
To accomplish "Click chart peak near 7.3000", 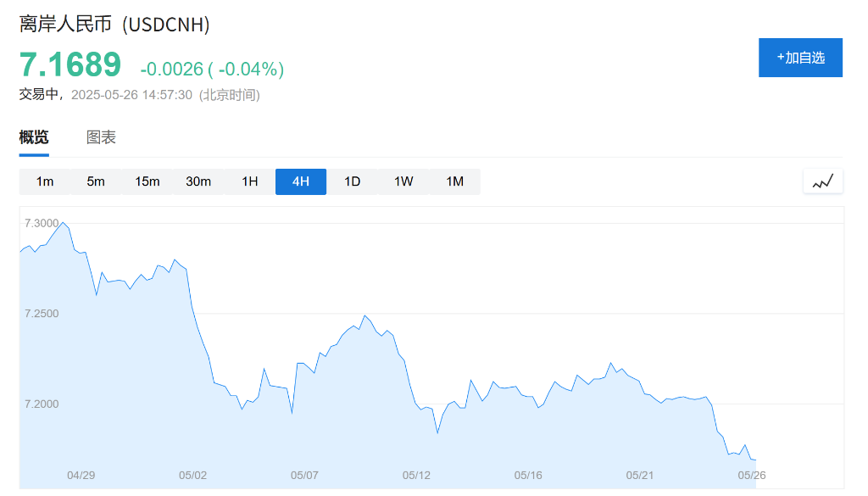I will pyautogui.click(x=63, y=223).
